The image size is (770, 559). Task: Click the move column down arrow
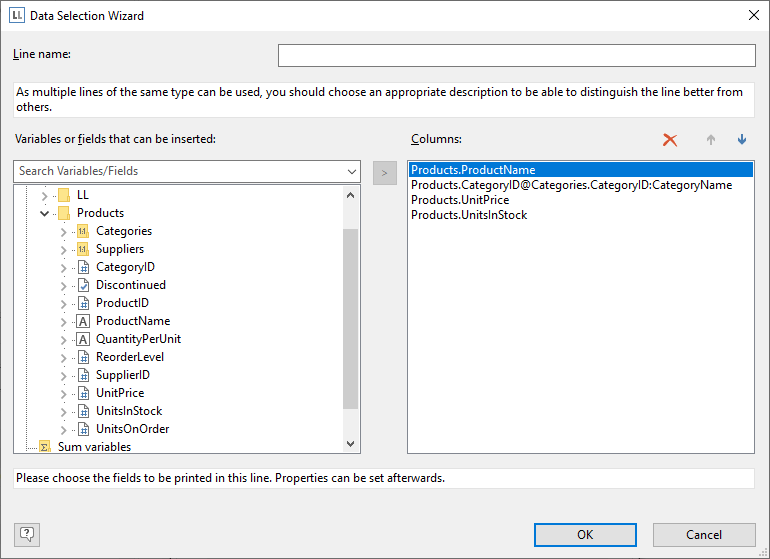(x=742, y=140)
